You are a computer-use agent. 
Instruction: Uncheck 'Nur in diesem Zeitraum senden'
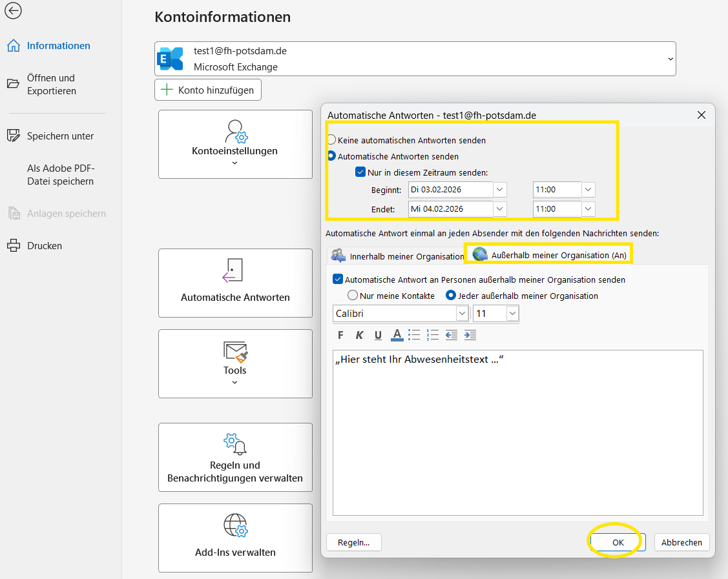tap(360, 172)
